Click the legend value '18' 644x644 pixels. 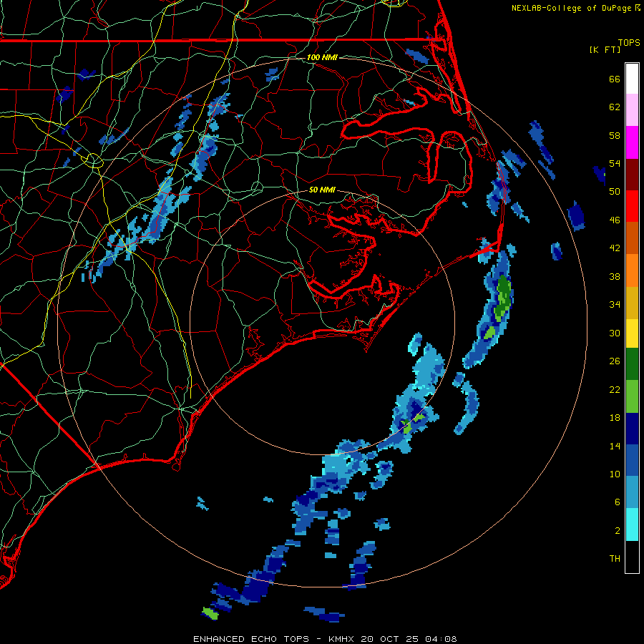tap(615, 418)
